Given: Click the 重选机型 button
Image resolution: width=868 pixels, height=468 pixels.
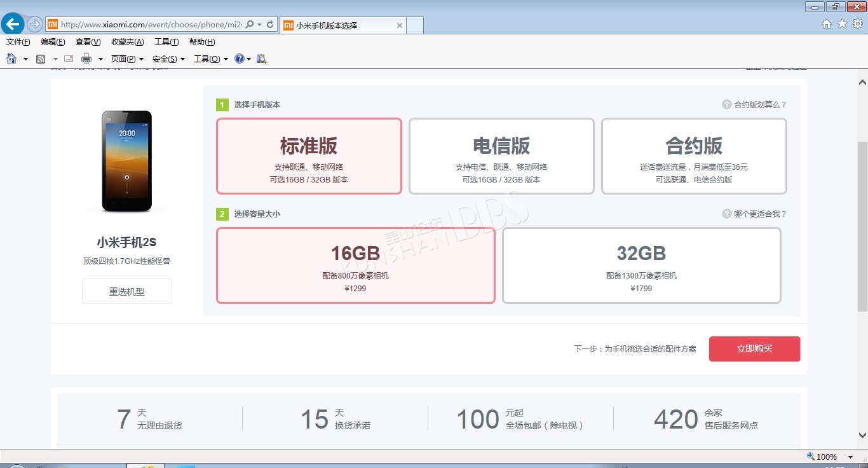Looking at the screenshot, I should coord(127,291).
